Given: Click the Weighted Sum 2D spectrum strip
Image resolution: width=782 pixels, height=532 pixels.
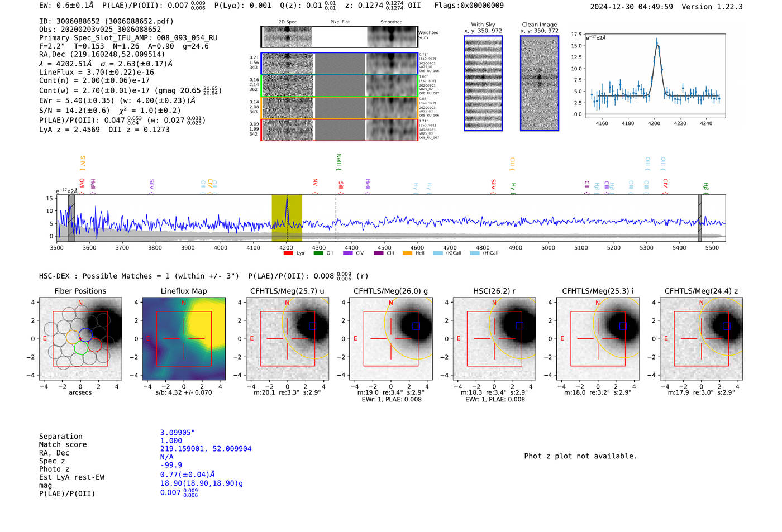Looking at the screenshot, I should [x=340, y=37].
